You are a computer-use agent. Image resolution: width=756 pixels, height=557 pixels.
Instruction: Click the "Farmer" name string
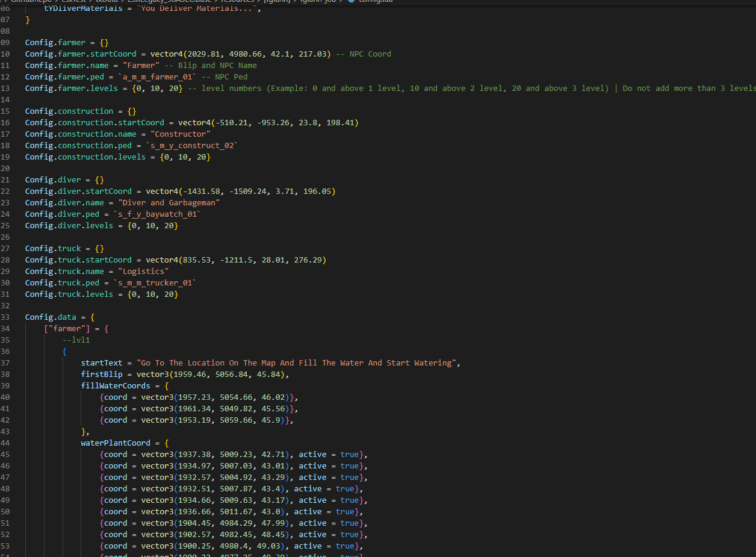(141, 66)
